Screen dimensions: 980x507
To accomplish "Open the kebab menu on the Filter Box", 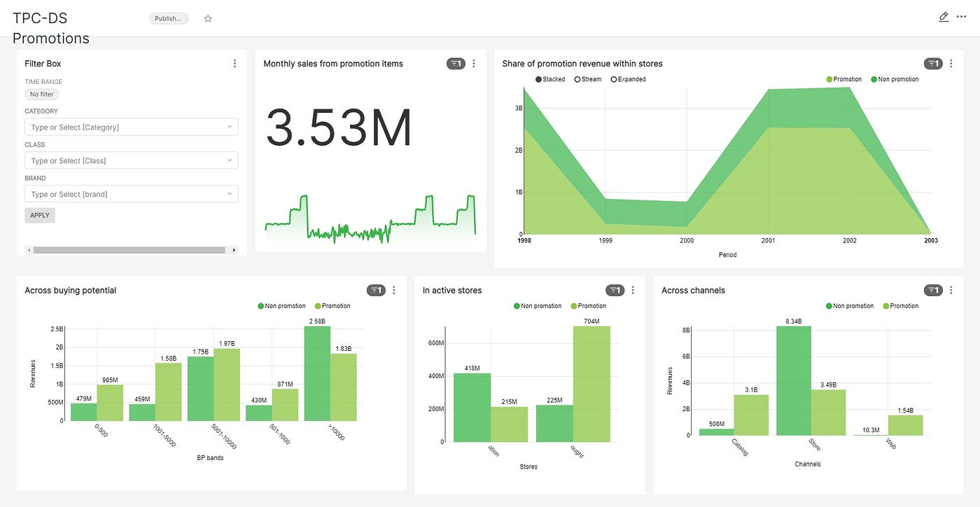I will tap(234, 63).
